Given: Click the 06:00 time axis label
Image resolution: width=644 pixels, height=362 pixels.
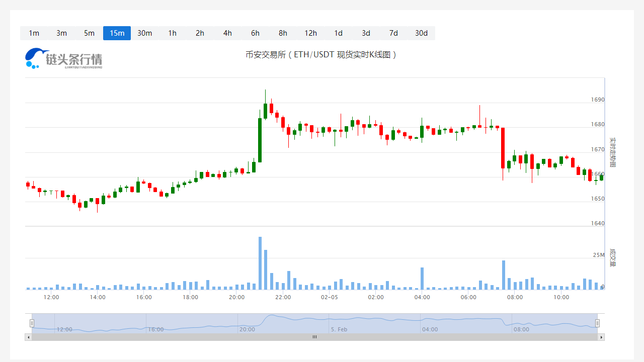Looking at the screenshot, I should pos(468,297).
